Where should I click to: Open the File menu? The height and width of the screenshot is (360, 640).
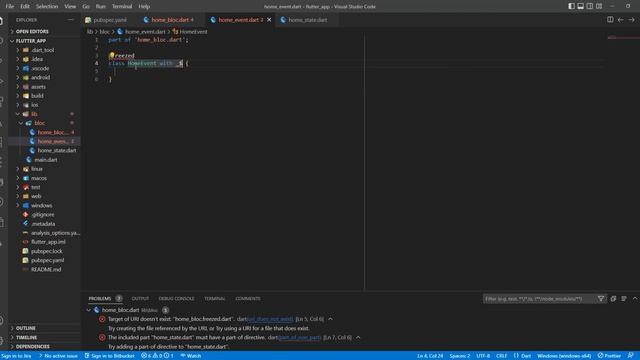(x=10, y=6)
